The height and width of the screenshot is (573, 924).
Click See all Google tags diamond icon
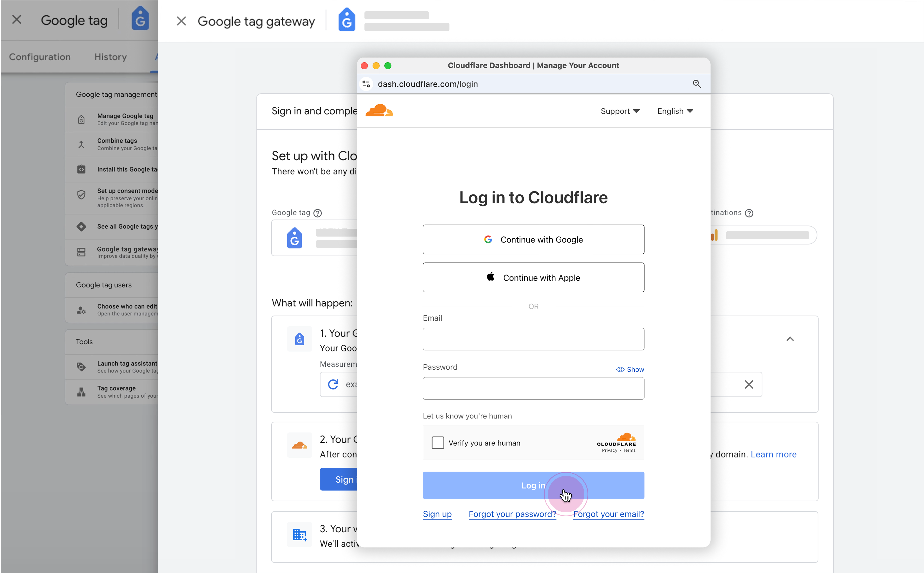pyautogui.click(x=81, y=226)
